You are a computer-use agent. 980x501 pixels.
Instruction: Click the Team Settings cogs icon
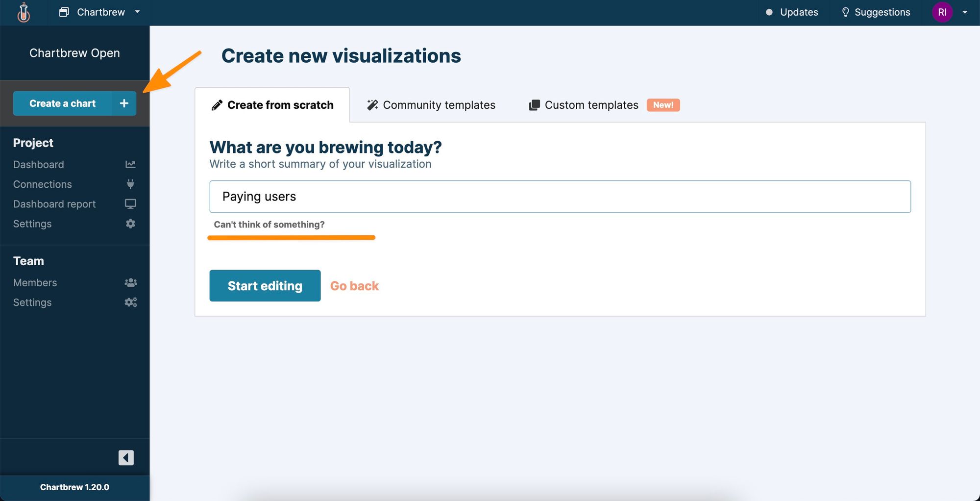130,302
